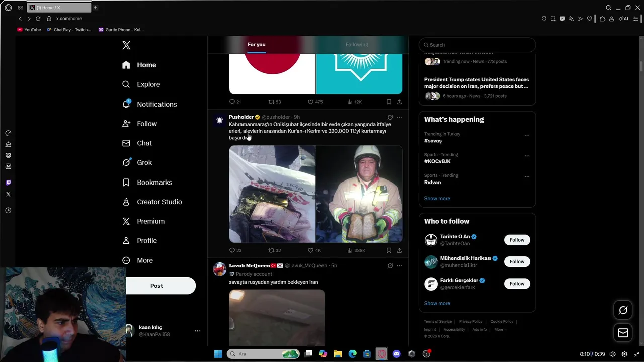Follow Tarihte O An
Screen dimensions: 644x362
tap(517, 240)
